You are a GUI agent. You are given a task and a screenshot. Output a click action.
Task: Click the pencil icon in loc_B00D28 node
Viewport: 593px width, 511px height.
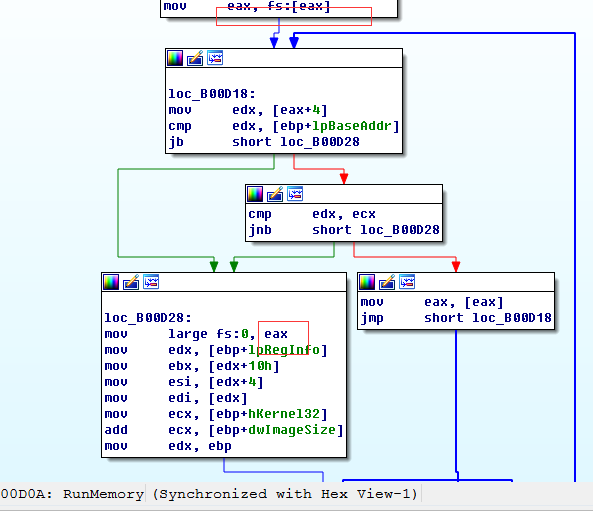click(131, 282)
